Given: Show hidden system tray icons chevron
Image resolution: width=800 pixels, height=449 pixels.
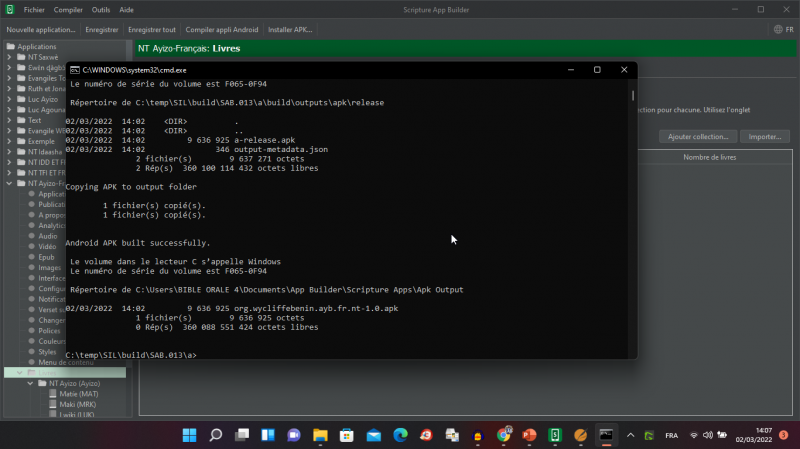Looking at the screenshot, I should click(x=629, y=435).
